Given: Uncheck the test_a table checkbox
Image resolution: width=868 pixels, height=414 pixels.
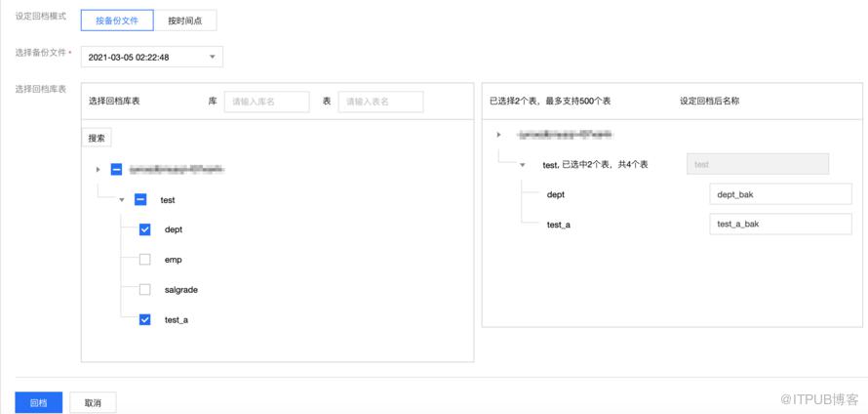Looking at the screenshot, I should pyautogui.click(x=144, y=319).
